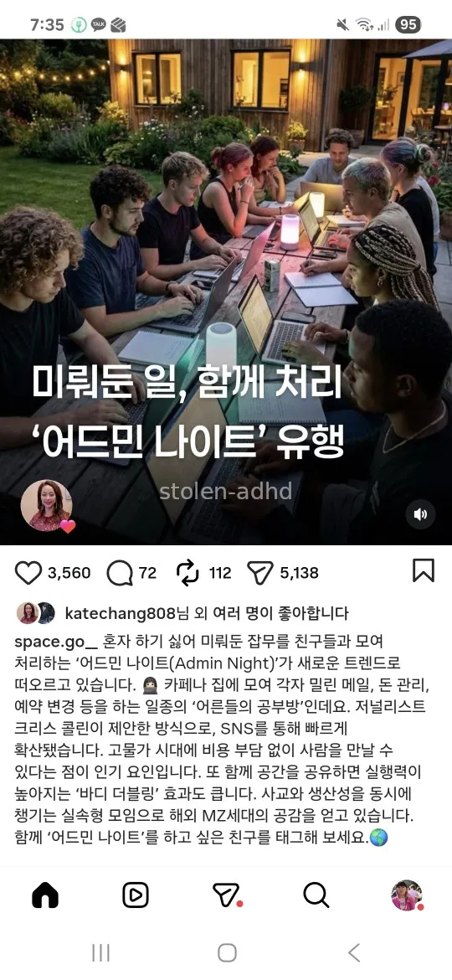
Task: Open Reels tab in bottom navigation
Action: point(136,895)
